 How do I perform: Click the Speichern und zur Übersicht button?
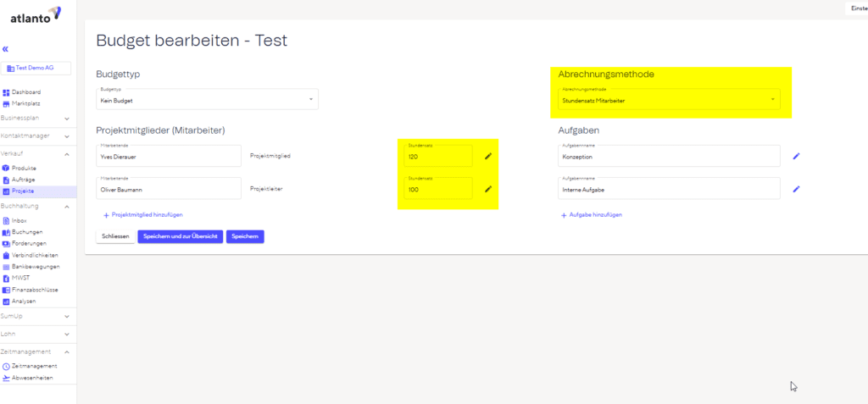(x=180, y=237)
